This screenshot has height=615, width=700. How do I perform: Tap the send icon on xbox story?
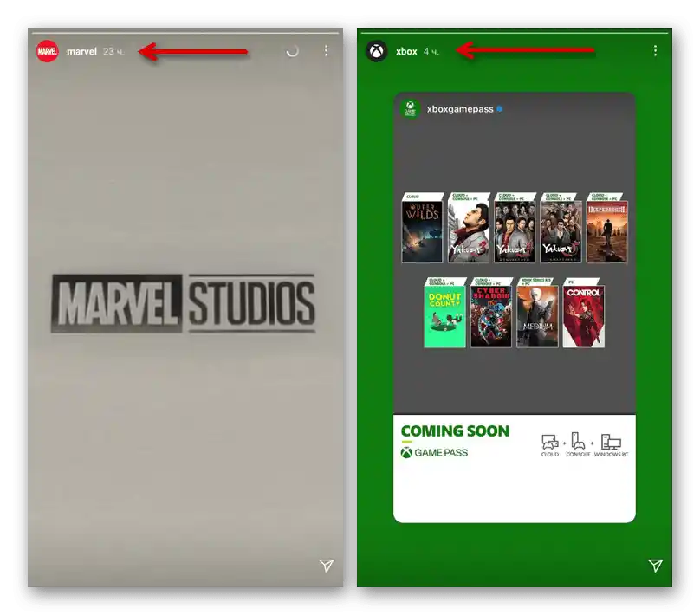point(655,565)
